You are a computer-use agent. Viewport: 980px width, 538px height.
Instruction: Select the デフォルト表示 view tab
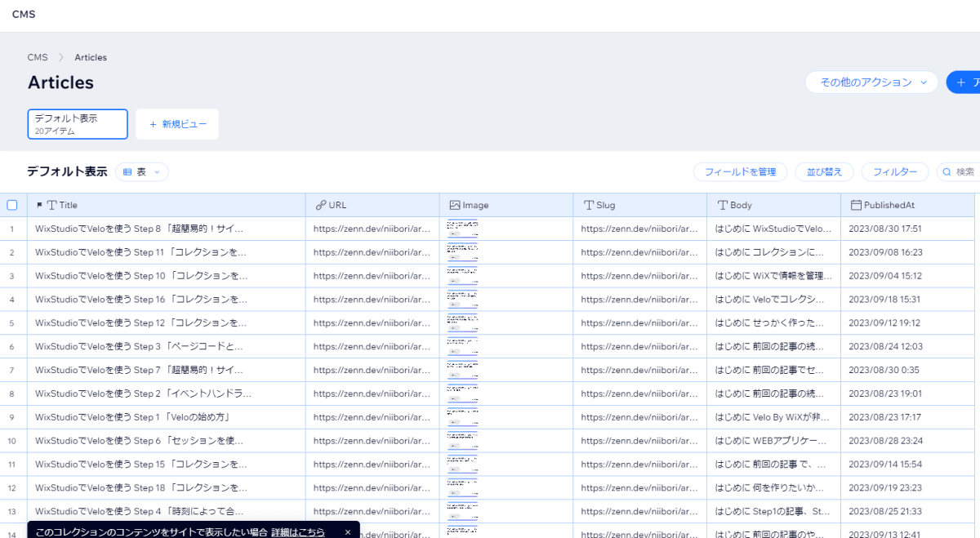tap(78, 124)
